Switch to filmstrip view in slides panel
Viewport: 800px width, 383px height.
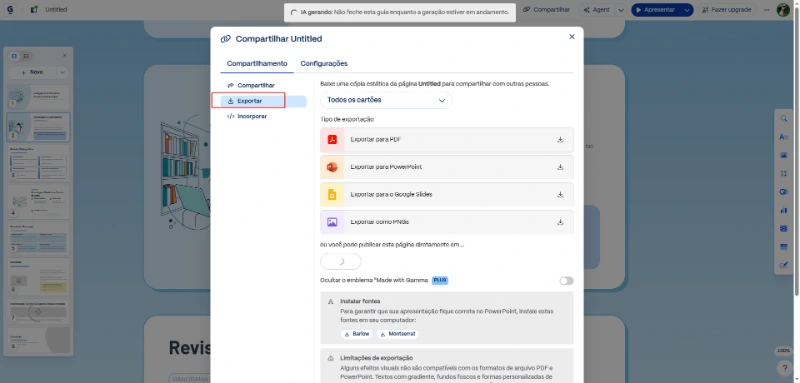(15, 56)
